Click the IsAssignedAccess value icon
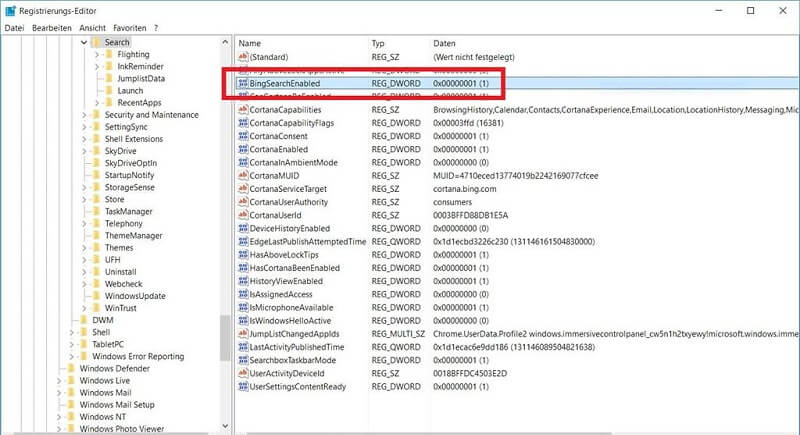Viewport: 800px width, 435px height. coord(243,294)
